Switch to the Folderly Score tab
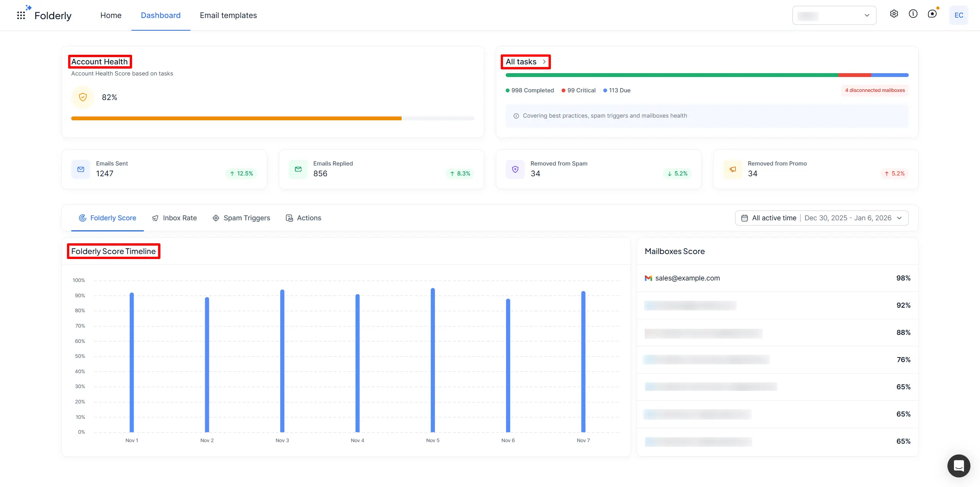The width and height of the screenshot is (980, 487). [108, 218]
